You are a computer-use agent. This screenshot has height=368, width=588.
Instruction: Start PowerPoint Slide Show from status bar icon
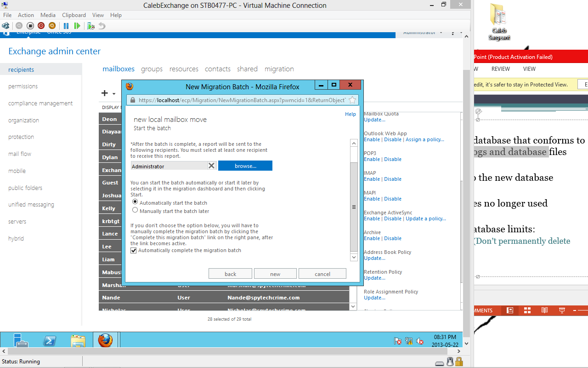(561, 310)
